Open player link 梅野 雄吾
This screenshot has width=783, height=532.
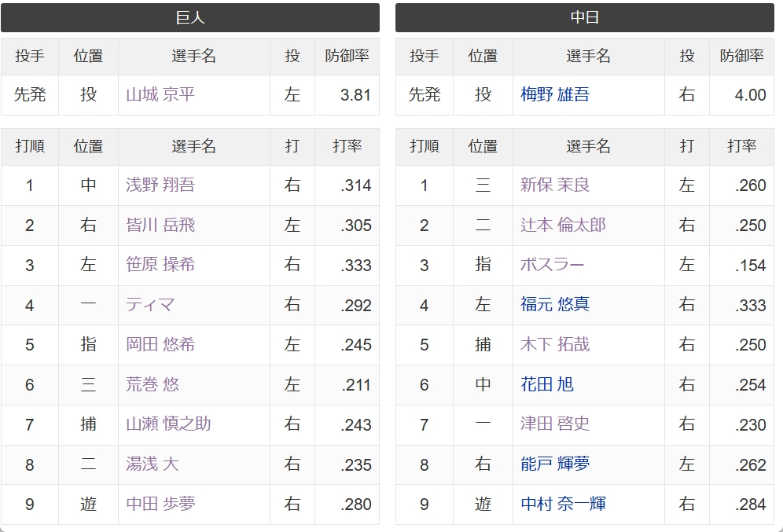pos(555,94)
